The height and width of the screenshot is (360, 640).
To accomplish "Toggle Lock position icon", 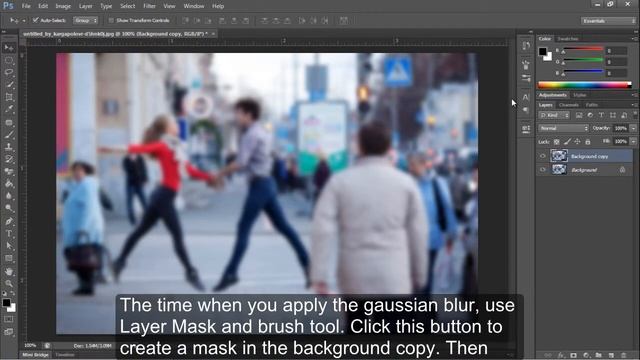I will click(577, 142).
